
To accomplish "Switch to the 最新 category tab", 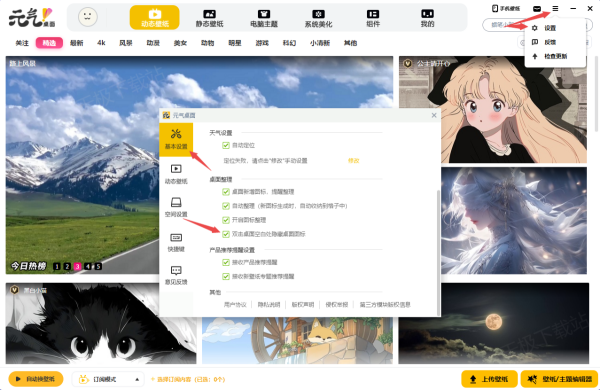I will 77,43.
